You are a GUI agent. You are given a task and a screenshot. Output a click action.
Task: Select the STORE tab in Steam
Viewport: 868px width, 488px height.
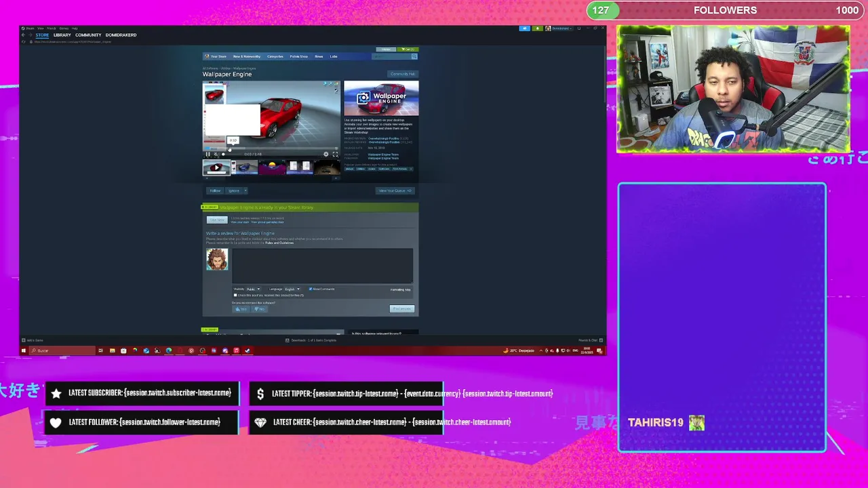click(x=42, y=35)
